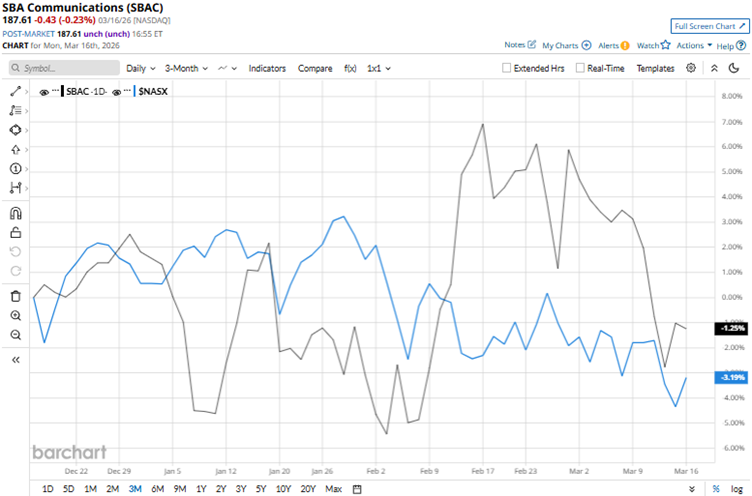Image resolution: width=752 pixels, height=496 pixels.
Task: Open My Charts
Action: [x=566, y=45]
